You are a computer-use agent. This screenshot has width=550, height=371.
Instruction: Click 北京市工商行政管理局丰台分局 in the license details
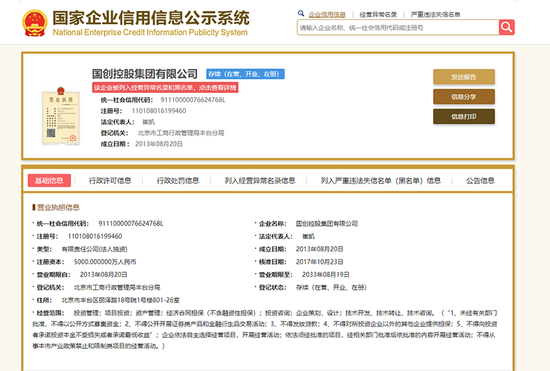tap(117, 288)
